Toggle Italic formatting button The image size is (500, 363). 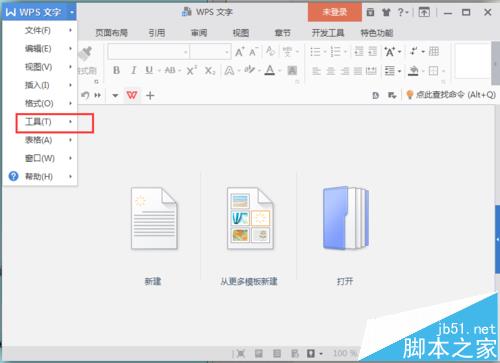click(x=134, y=70)
